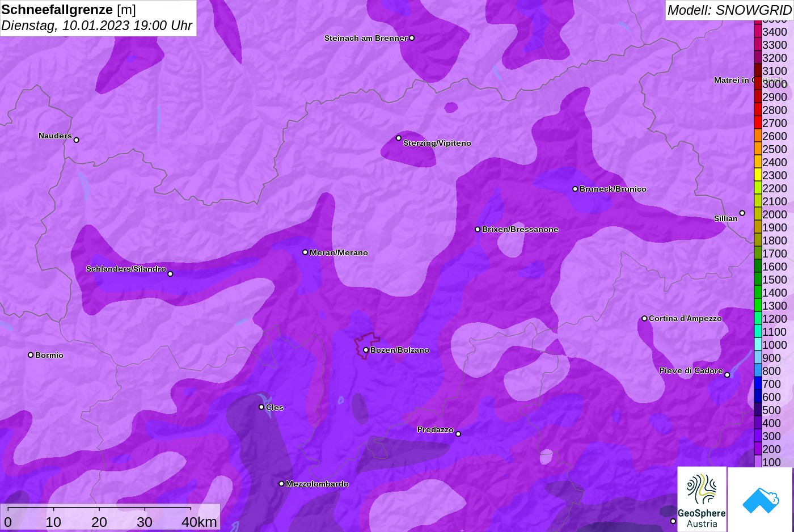
Task: Select the light purple 100 legend swatch
Action: pos(758,462)
